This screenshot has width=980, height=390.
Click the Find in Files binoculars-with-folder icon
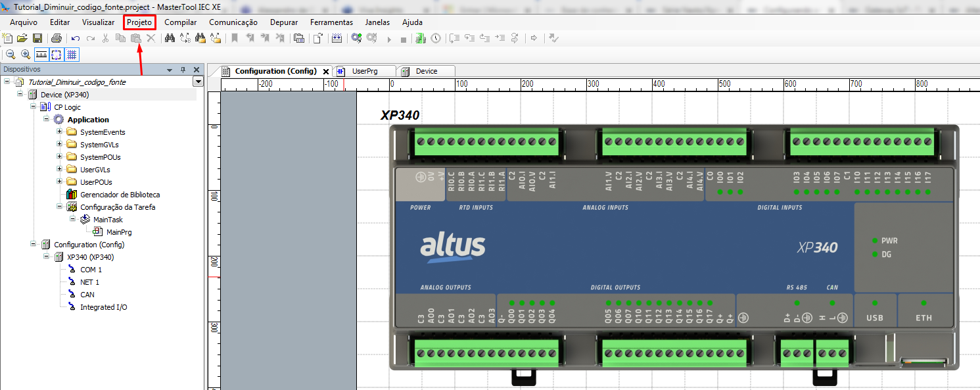[x=200, y=38]
